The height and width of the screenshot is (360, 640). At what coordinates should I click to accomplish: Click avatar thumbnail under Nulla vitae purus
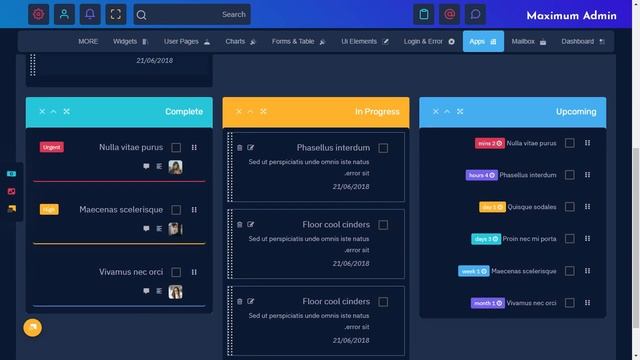(176, 167)
